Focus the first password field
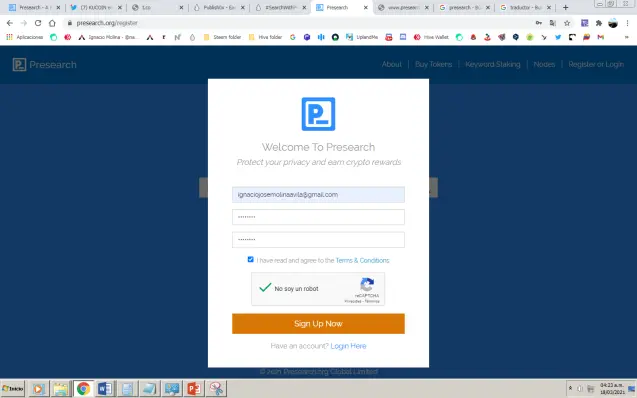This screenshot has height=398, width=637. coord(318,217)
